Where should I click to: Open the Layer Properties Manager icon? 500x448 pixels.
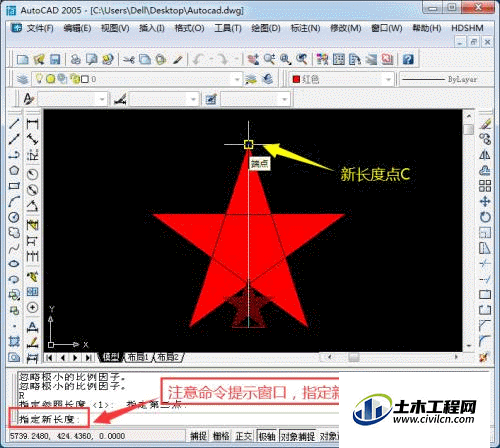22,79
